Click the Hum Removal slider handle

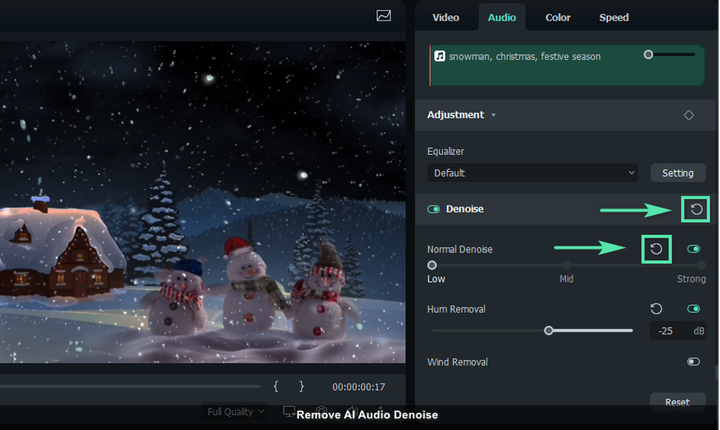[x=548, y=330]
